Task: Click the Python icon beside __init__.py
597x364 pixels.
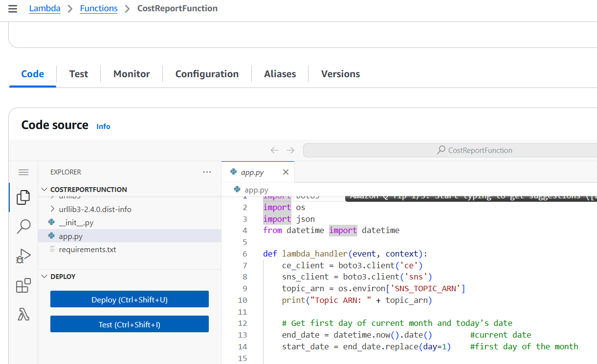Action: tap(51, 223)
